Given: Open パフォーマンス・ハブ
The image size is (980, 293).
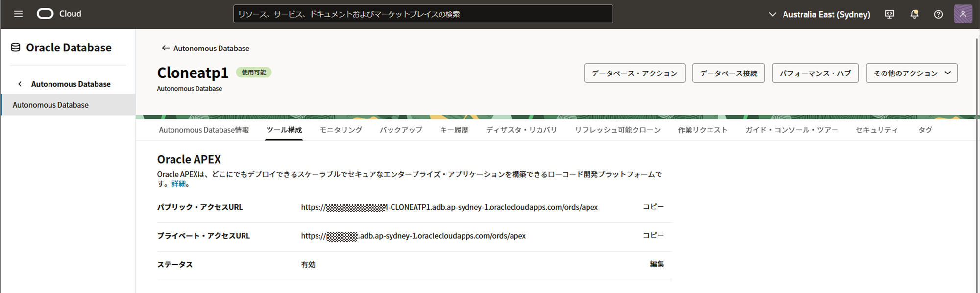Looking at the screenshot, I should [x=815, y=73].
